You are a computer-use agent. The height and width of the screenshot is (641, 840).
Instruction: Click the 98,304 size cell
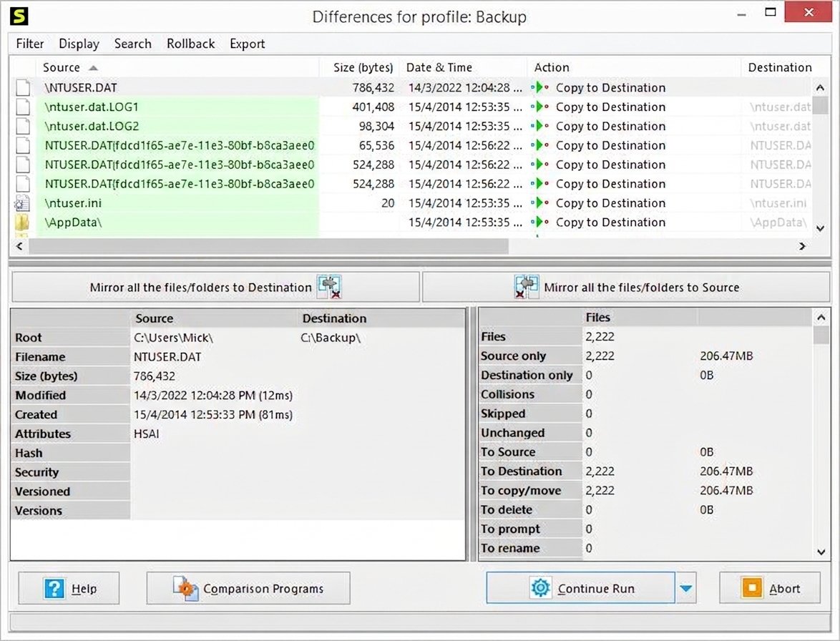pyautogui.click(x=376, y=127)
